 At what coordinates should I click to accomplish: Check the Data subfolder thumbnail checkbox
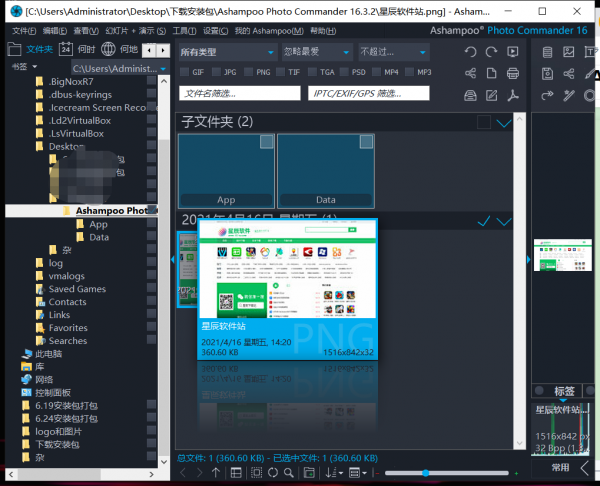coord(366,142)
